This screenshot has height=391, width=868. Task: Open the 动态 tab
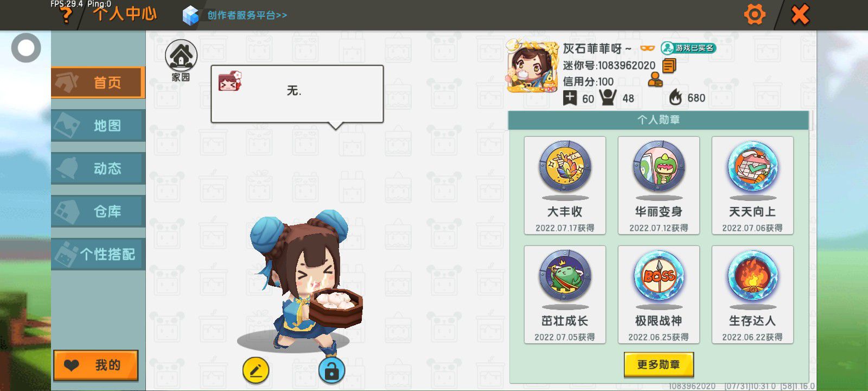coord(98,168)
